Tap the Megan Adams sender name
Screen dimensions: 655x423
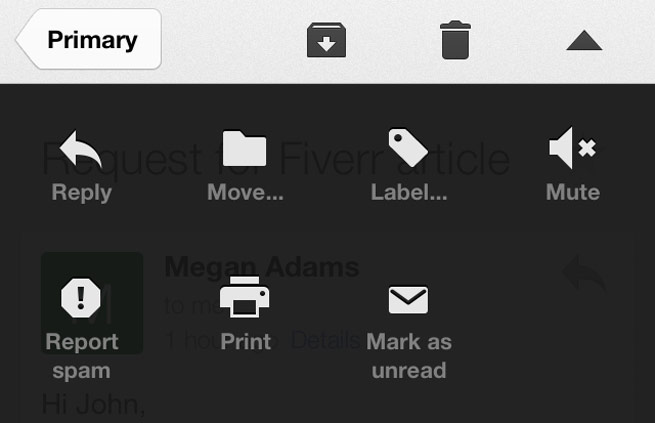pyautogui.click(x=262, y=267)
